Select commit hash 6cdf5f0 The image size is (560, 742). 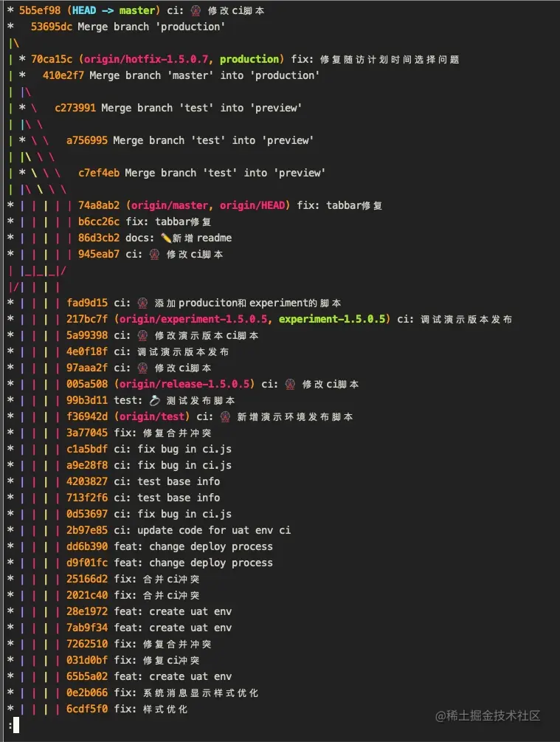(87, 710)
